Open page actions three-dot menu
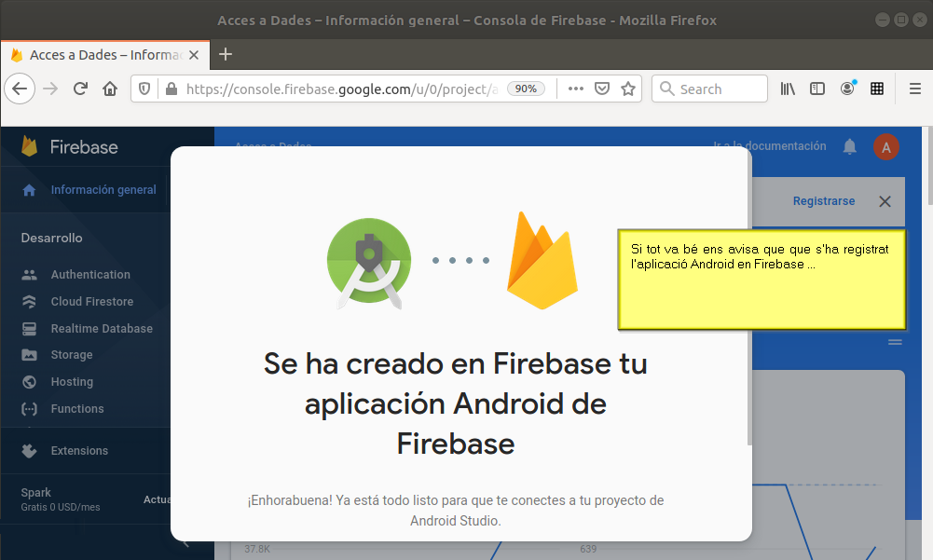933x560 pixels. 575,89
